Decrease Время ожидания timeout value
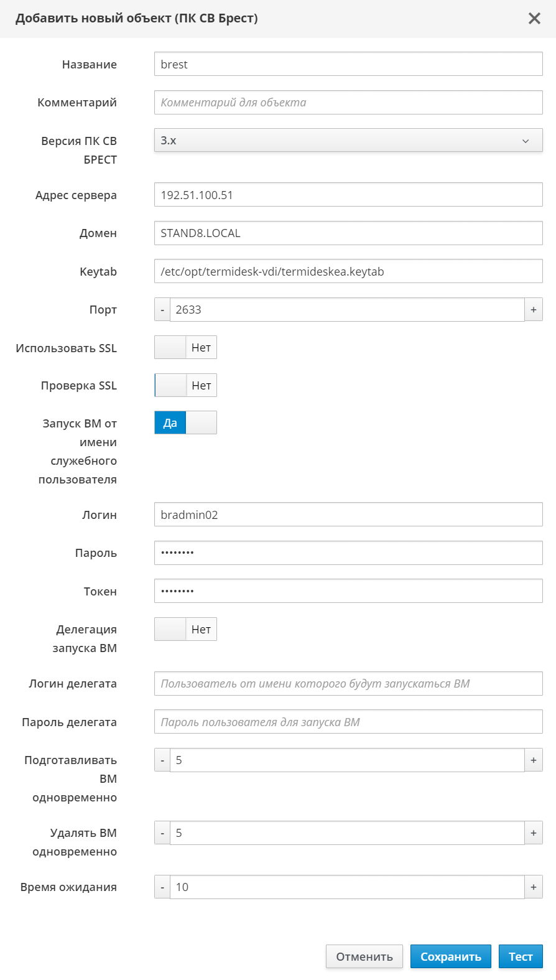This screenshot has height=980, width=556. point(162,887)
